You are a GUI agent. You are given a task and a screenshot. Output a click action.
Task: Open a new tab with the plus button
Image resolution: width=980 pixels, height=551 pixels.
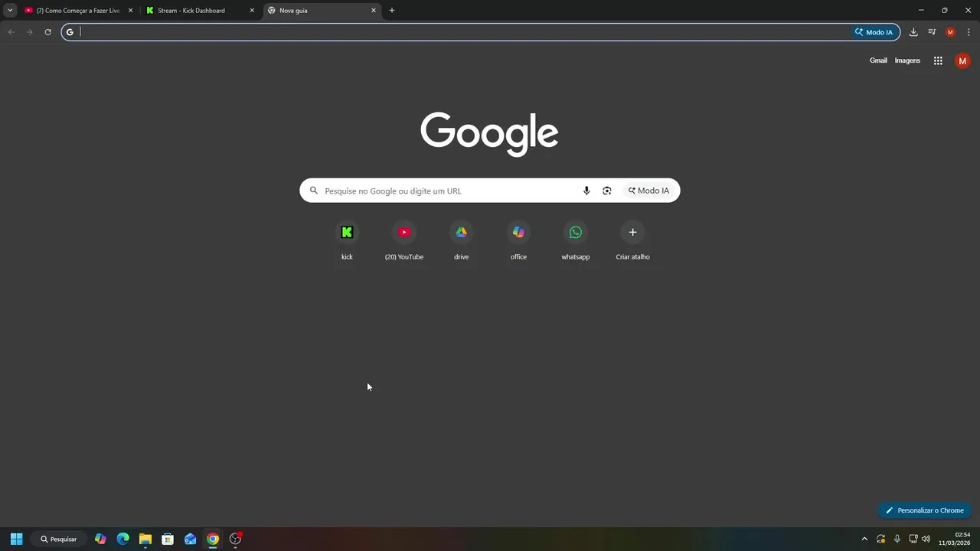[392, 11]
